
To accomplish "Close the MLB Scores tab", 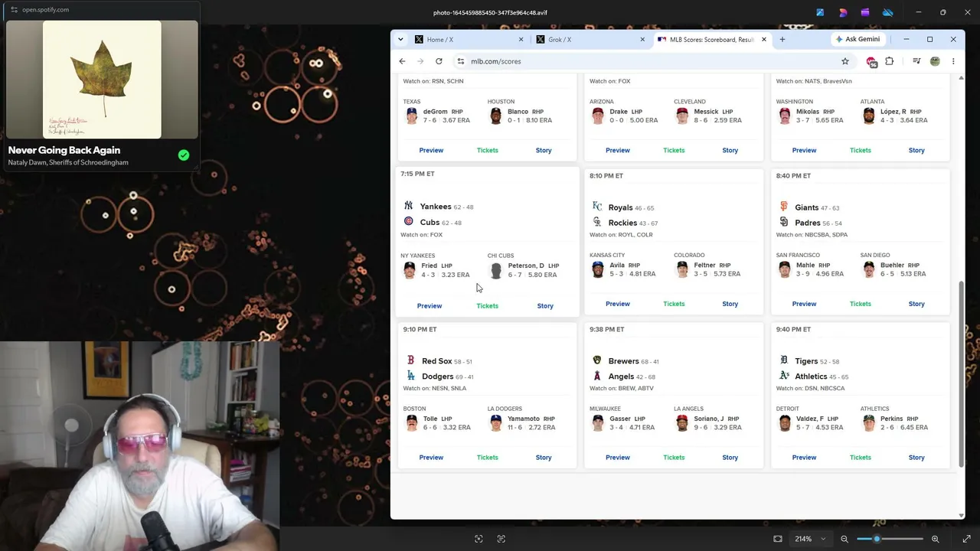I will point(763,40).
